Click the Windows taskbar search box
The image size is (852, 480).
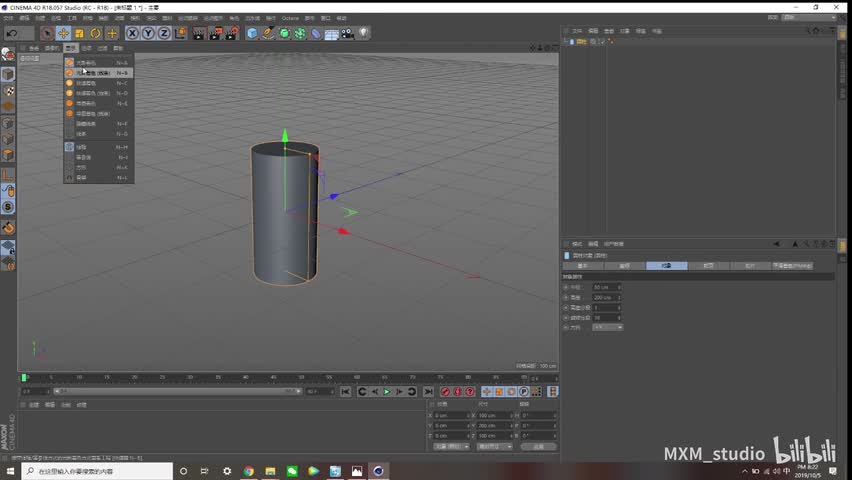pos(95,470)
